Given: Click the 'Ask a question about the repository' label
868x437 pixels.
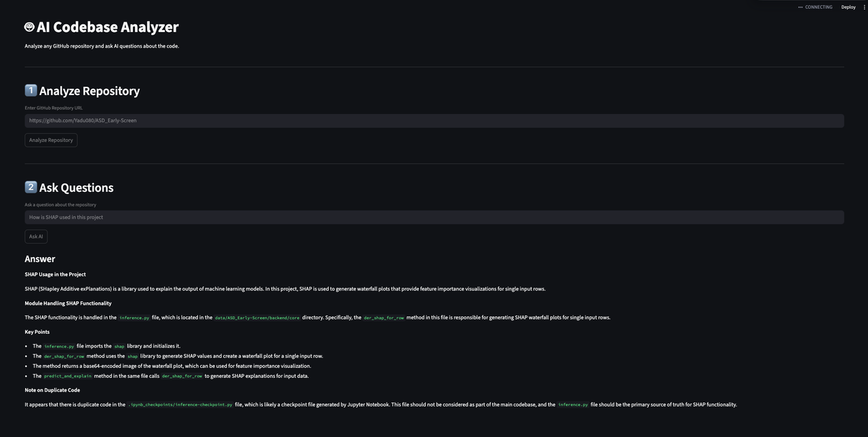Looking at the screenshot, I should 60,204.
